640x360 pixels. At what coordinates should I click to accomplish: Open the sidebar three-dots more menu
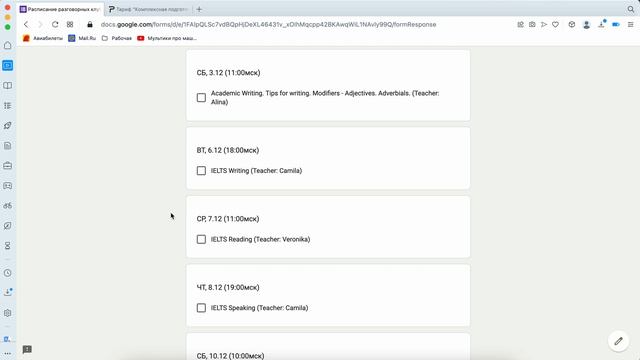[8, 354]
